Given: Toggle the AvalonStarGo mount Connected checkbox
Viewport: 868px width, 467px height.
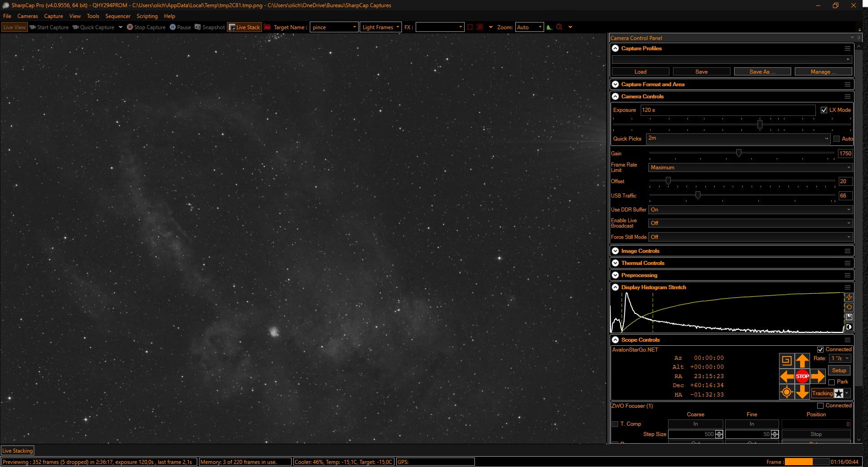Looking at the screenshot, I should [820, 349].
